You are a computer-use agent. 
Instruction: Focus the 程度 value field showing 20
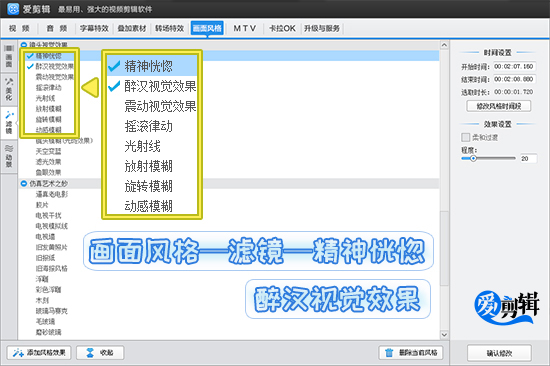pos(528,159)
